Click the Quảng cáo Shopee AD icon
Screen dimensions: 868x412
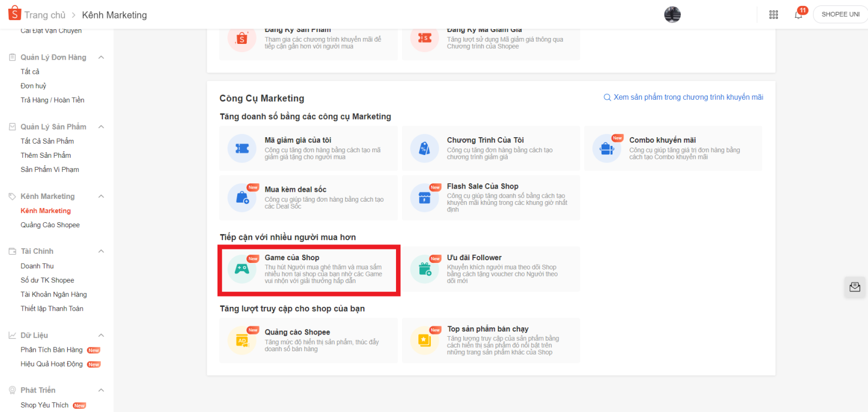coord(242,341)
